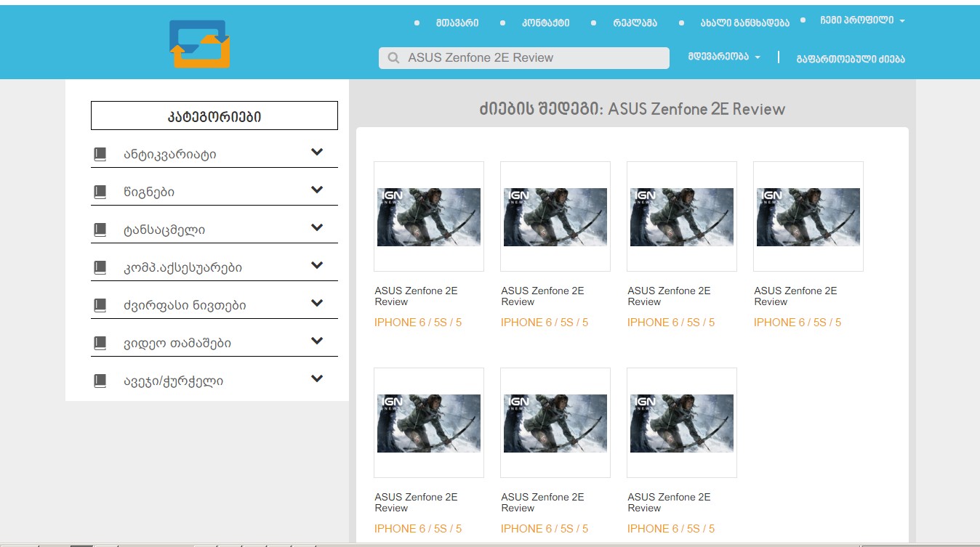The width and height of the screenshot is (980, 547).
Task: Click the ვიდეო თამაშები category label
Action: (177, 343)
